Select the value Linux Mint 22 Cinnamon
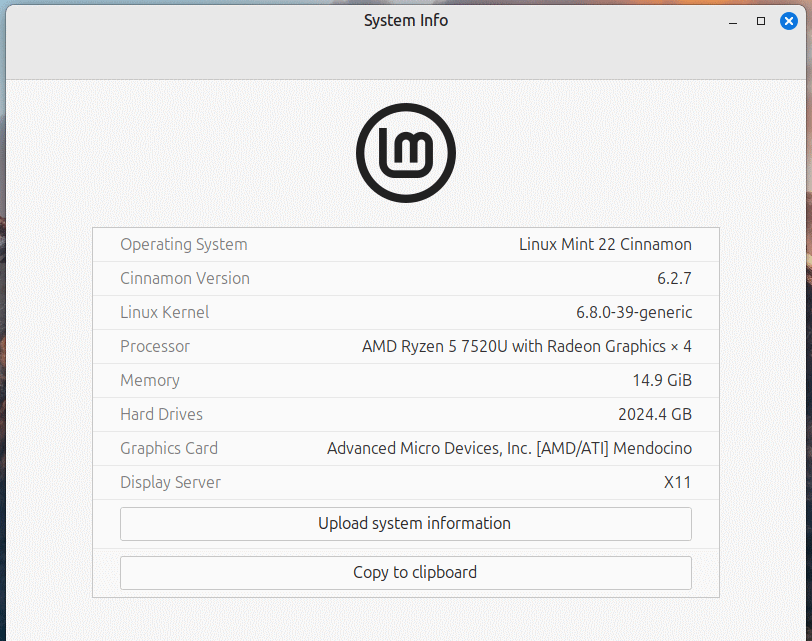Image resolution: width=812 pixels, height=641 pixels. tap(605, 244)
